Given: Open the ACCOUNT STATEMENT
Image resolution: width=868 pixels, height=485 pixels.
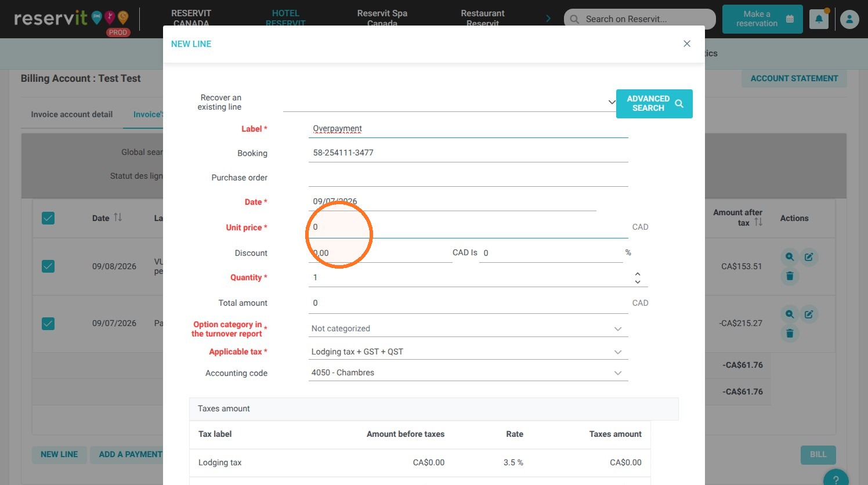Looking at the screenshot, I should (x=794, y=78).
